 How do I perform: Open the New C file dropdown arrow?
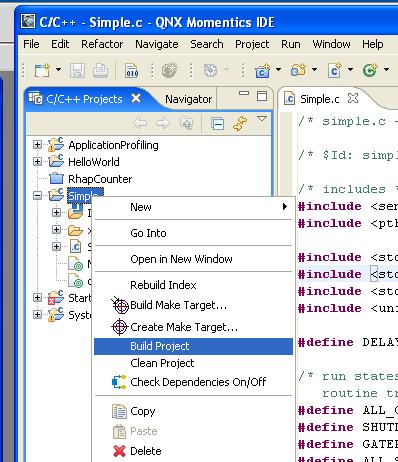pos(350,69)
